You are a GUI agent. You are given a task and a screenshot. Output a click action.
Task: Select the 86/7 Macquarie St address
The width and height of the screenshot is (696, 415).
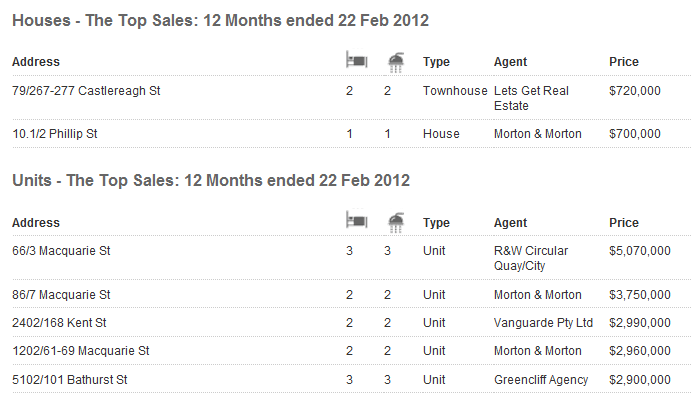61,295
